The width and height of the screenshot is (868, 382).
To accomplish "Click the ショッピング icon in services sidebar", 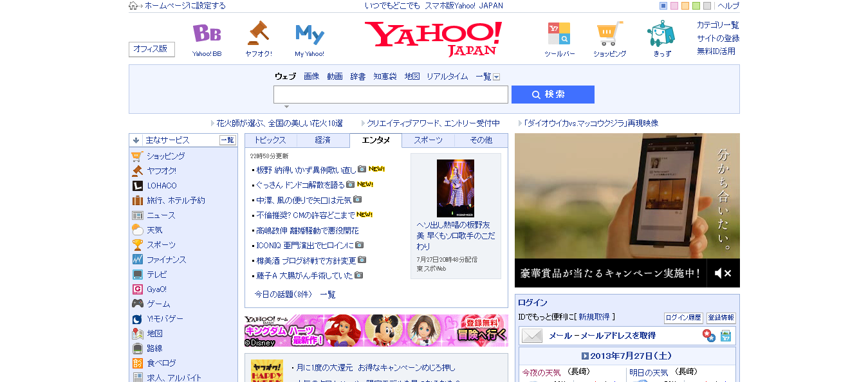I will (x=137, y=156).
